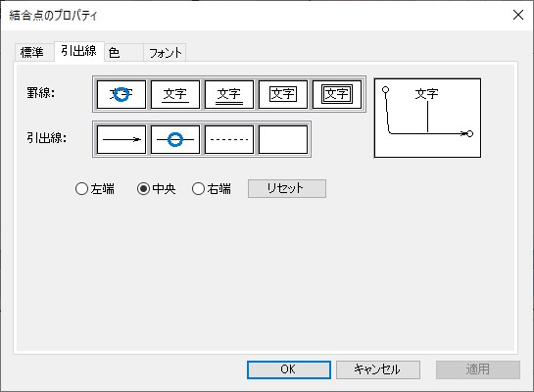Switch to the 標準 tab

(34, 53)
